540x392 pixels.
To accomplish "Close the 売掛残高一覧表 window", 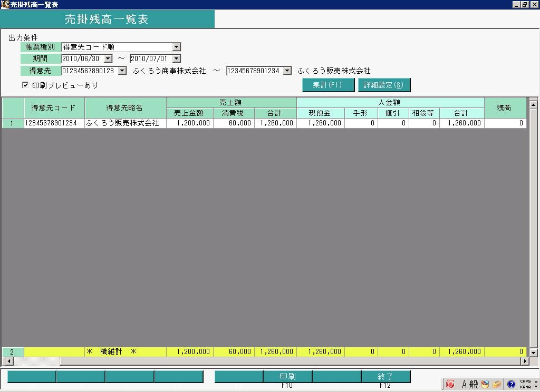I will (x=534, y=4).
